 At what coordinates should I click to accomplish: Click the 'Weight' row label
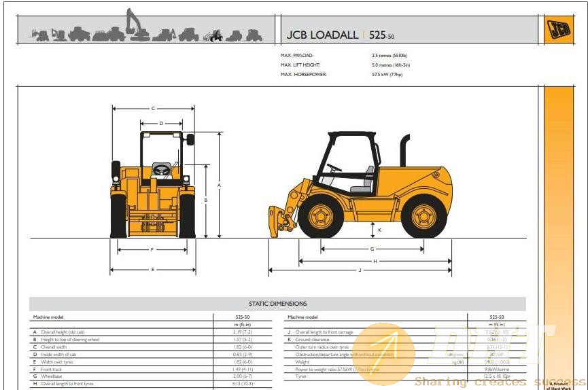point(302,362)
